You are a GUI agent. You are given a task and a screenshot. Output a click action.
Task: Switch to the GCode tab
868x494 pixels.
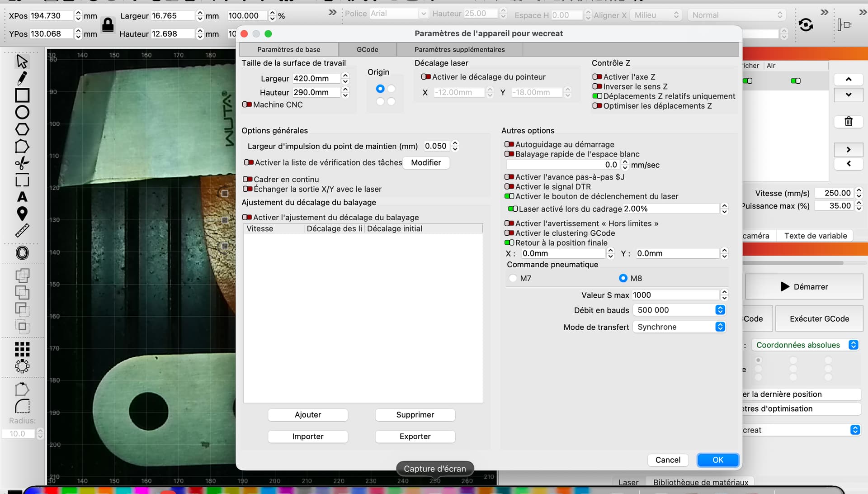click(x=367, y=49)
